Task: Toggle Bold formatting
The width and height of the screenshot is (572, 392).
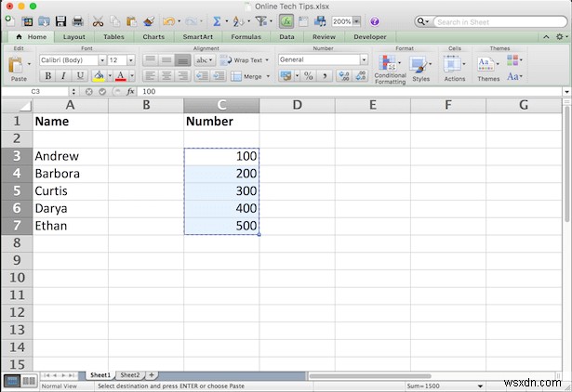Action: [47, 76]
